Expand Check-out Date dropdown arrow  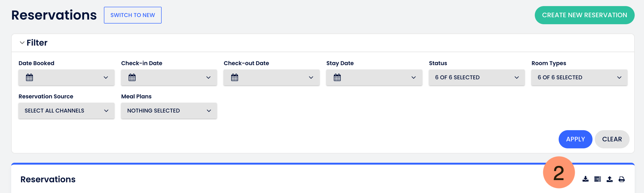[x=311, y=77]
